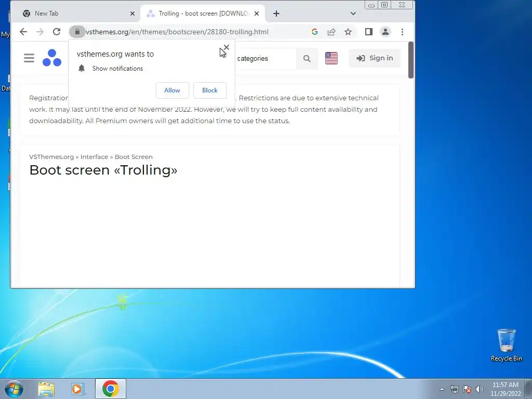Open the Action Center flag icon
The height and width of the screenshot is (399, 532).
click(x=467, y=389)
